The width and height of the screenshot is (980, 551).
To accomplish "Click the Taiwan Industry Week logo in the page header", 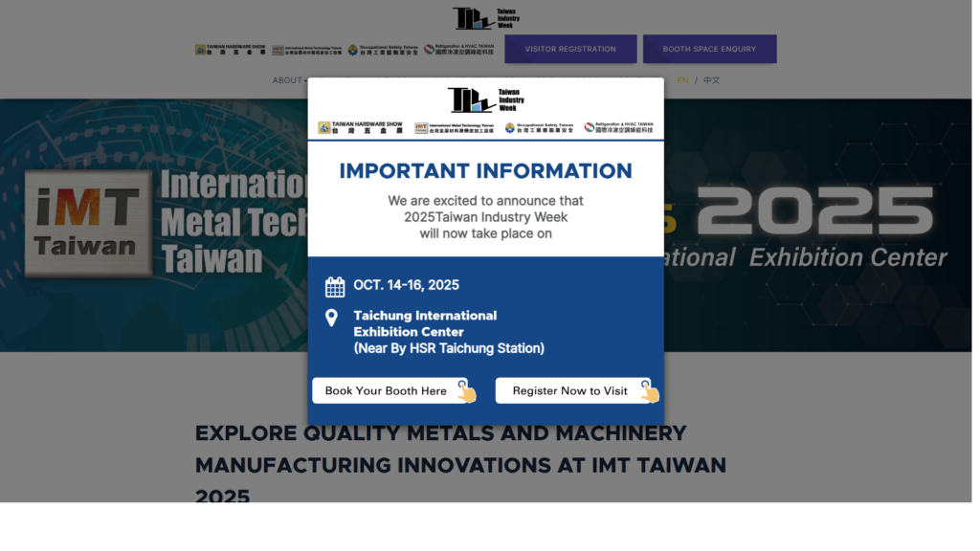I will 486,18.
